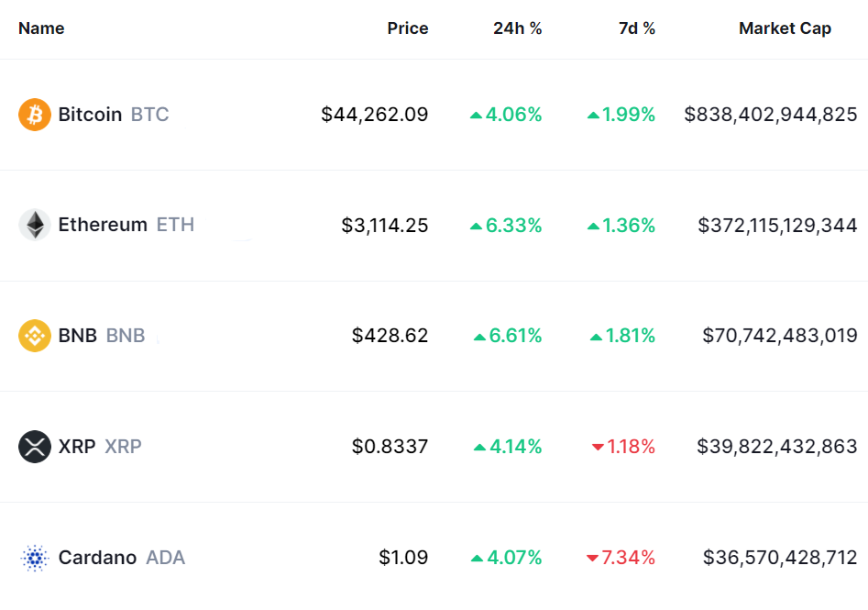Image resolution: width=868 pixels, height=610 pixels.
Task: Sort by the Price column header
Action: click(407, 28)
